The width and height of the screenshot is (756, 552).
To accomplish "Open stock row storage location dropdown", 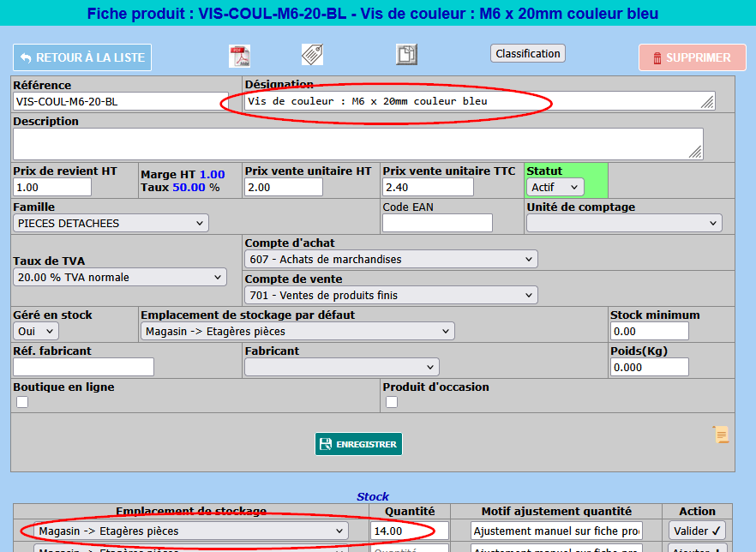I will pos(191,531).
